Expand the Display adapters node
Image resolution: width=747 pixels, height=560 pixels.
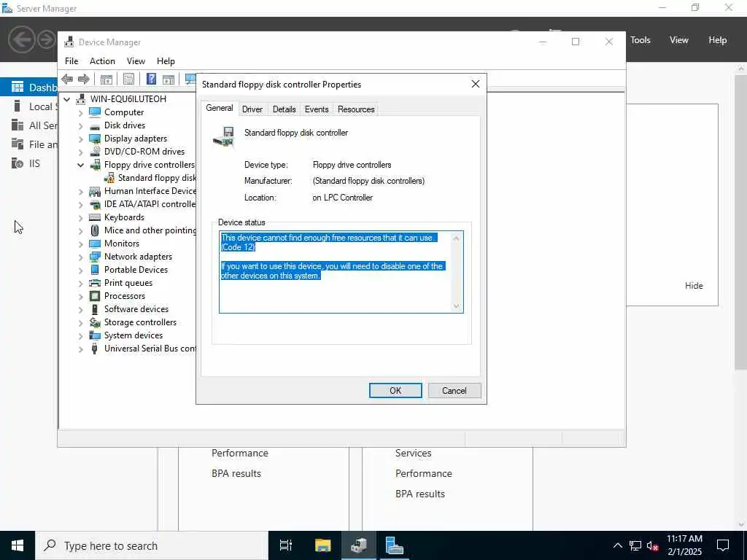(80, 139)
